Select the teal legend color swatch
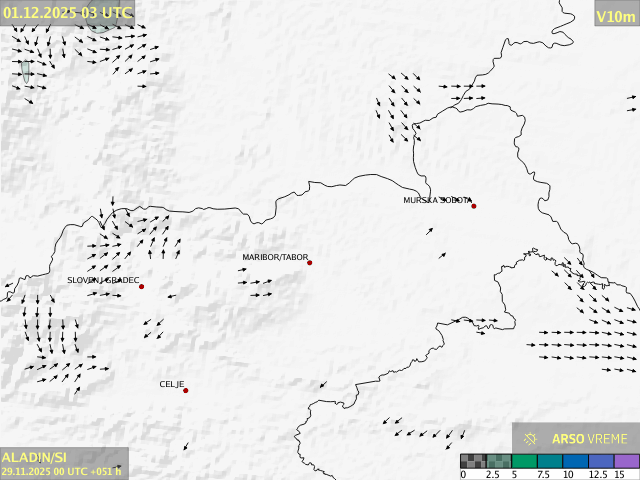The image size is (640, 480). (550, 461)
